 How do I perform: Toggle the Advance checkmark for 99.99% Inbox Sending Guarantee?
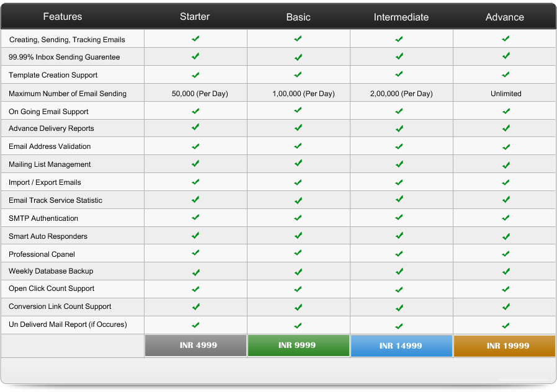506,56
